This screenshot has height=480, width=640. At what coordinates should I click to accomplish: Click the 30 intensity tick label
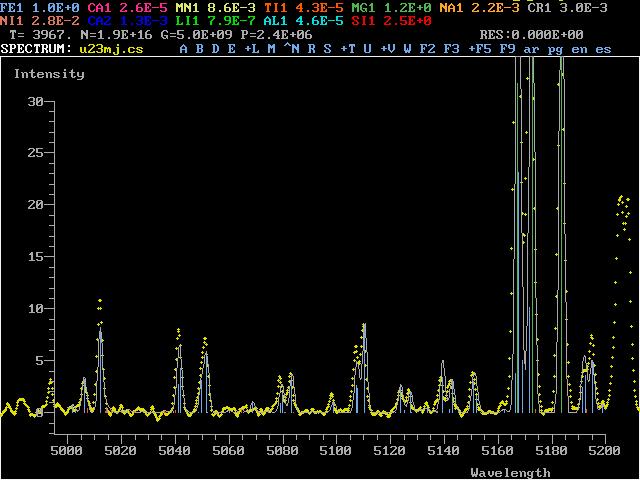click(35, 102)
